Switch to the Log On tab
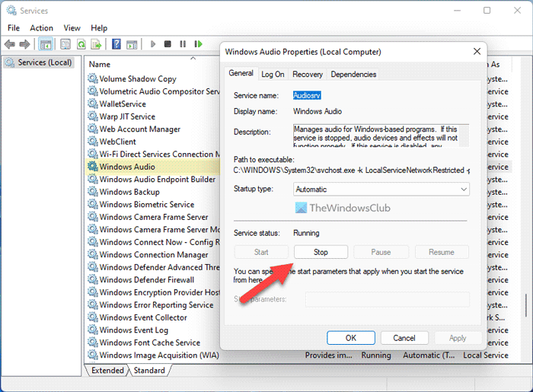Image resolution: width=533 pixels, height=392 pixels. pos(273,74)
